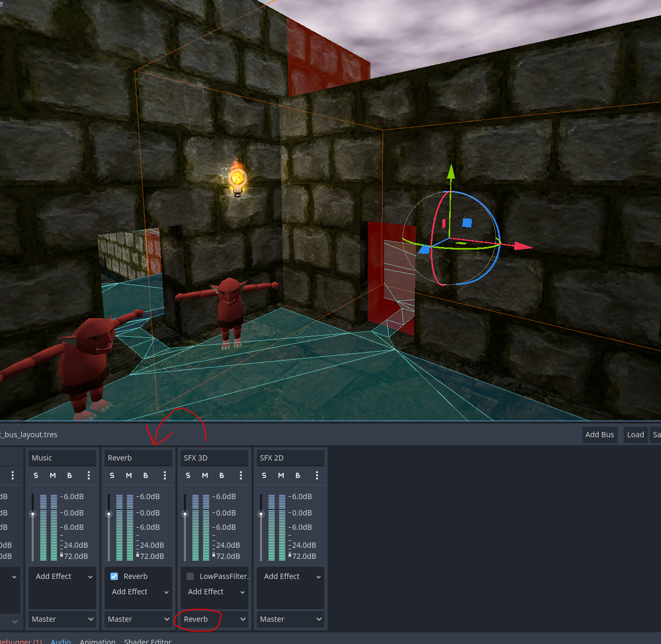Enable the LowPassFilter effect checkbox
The height and width of the screenshot is (644, 661).
[190, 576]
